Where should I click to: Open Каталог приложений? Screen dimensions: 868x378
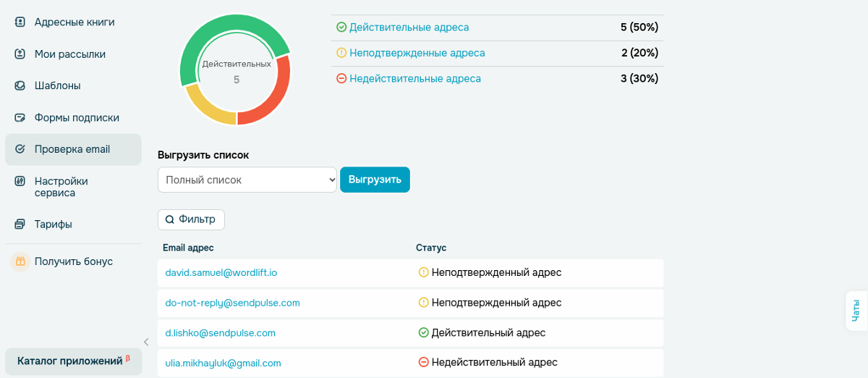pos(73,361)
